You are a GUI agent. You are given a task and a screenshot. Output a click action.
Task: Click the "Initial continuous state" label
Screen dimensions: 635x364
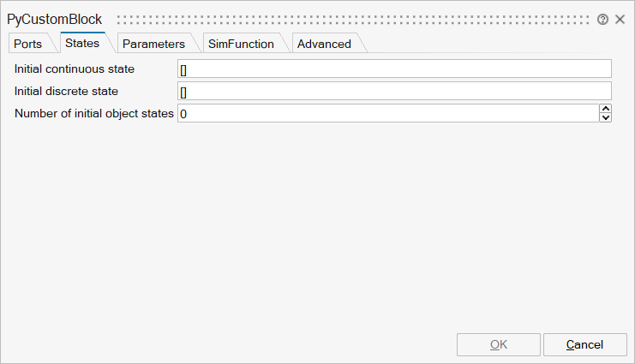(75, 69)
